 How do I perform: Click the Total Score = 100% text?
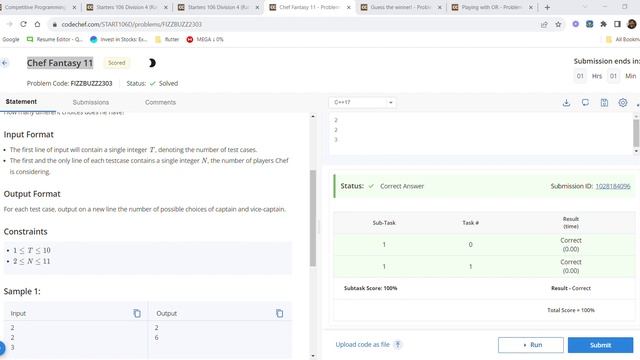coord(571,310)
